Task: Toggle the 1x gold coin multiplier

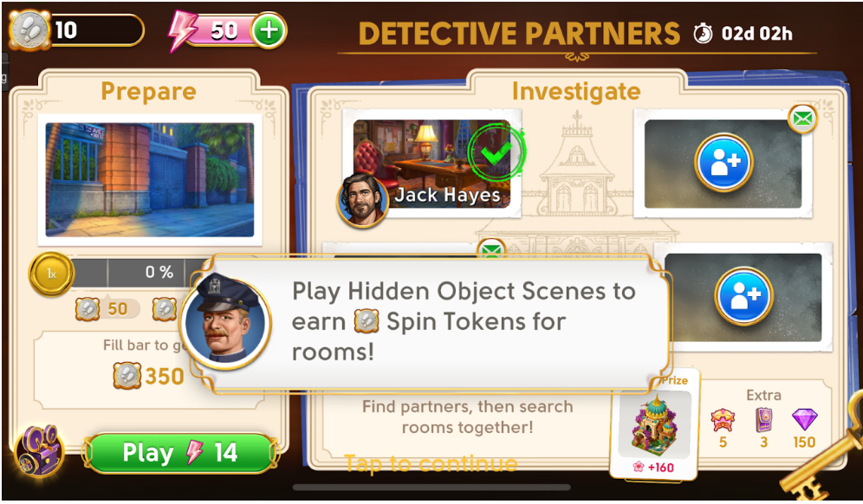Action: coord(51,274)
